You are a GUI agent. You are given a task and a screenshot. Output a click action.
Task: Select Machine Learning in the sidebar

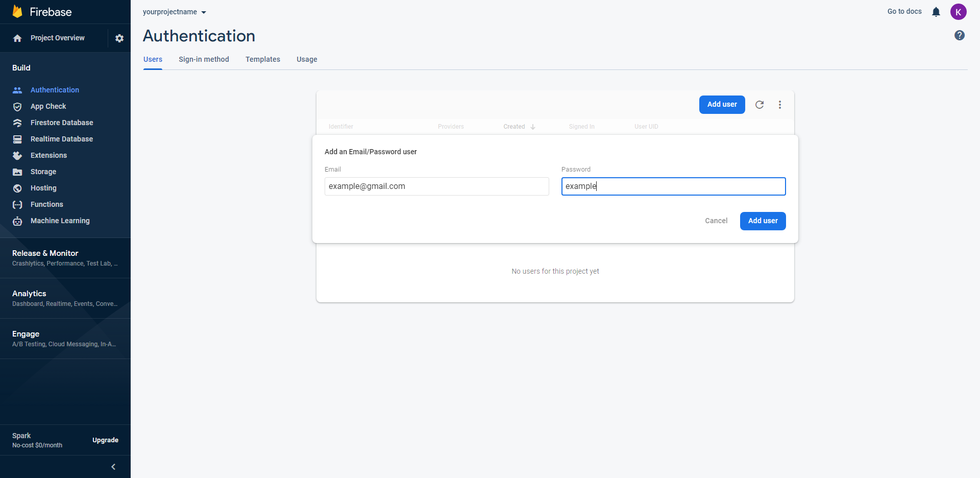coord(60,221)
